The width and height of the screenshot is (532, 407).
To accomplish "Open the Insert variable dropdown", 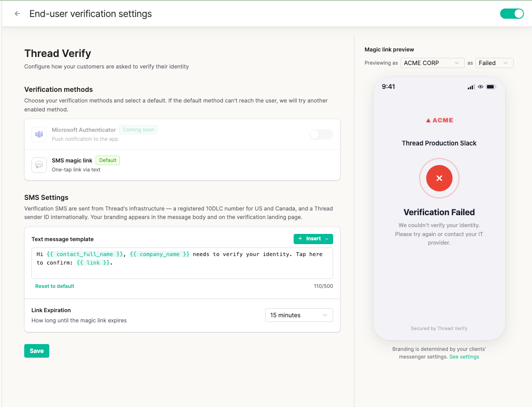I will pyautogui.click(x=313, y=239).
